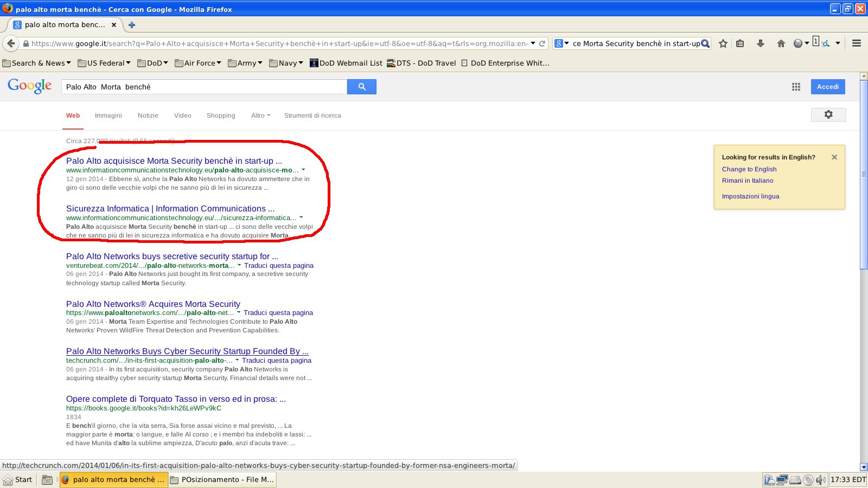The image size is (868, 488).
Task: Open the Firefox hamburger menu
Action: coord(857,43)
